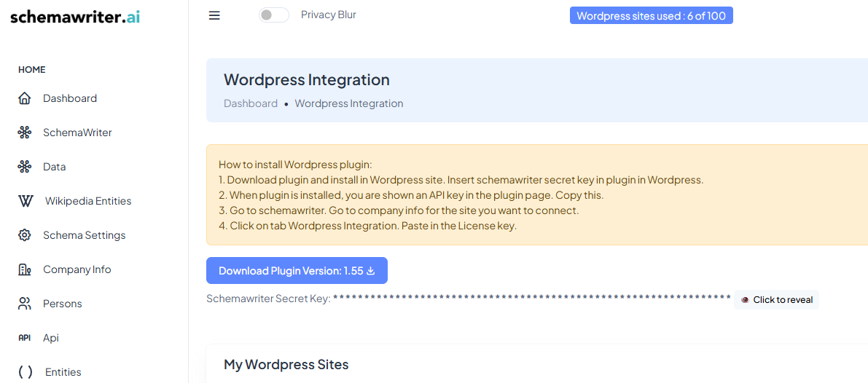Image resolution: width=868 pixels, height=383 pixels.
Task: Select the masked Schemawriter Secret Key text
Action: pyautogui.click(x=531, y=299)
